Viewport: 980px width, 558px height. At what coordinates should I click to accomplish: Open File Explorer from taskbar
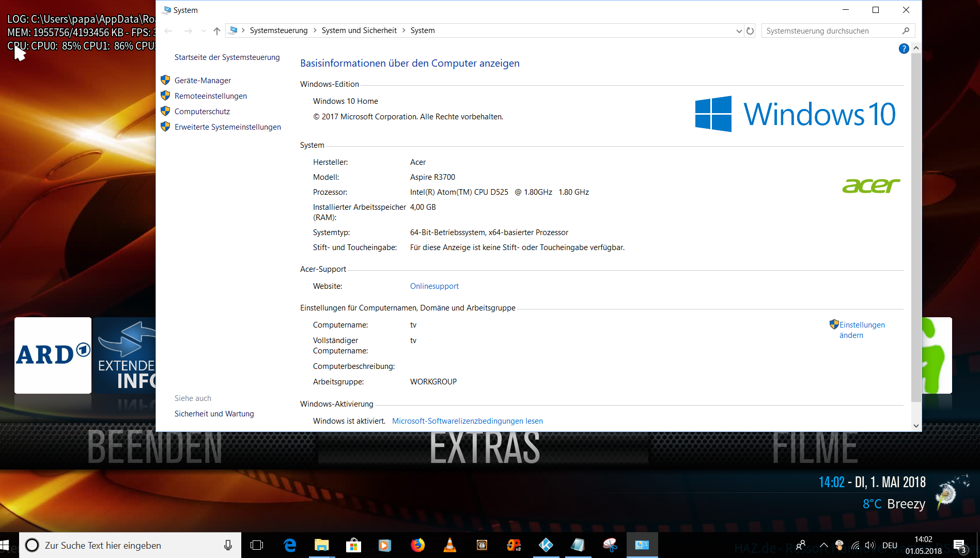click(x=322, y=545)
